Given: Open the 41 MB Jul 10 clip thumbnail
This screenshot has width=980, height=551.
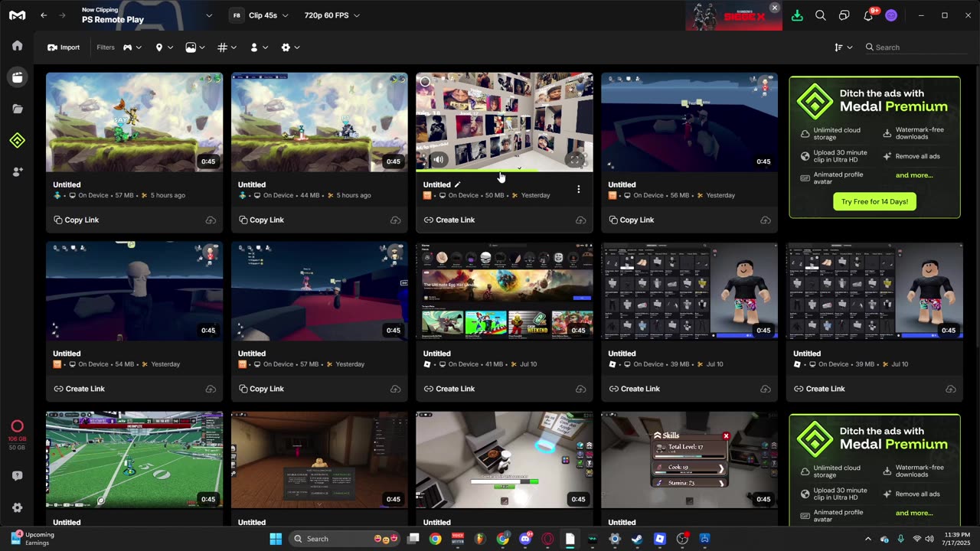Looking at the screenshot, I should 505,291.
